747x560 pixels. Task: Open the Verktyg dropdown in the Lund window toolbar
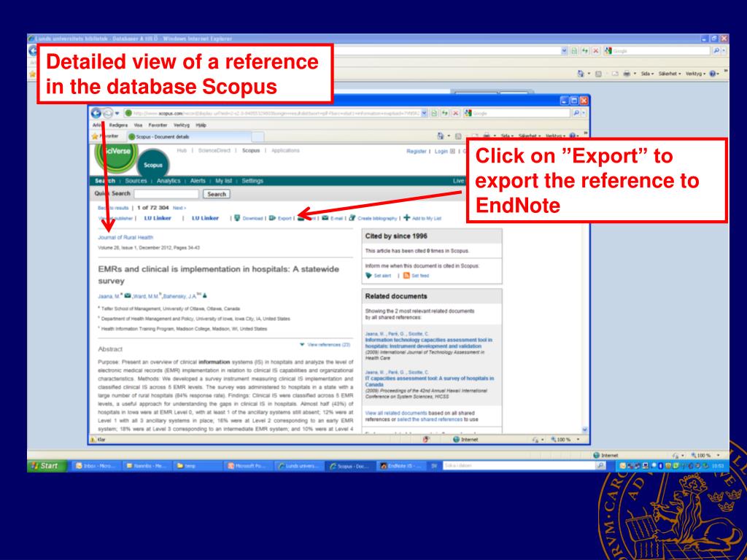coord(695,74)
